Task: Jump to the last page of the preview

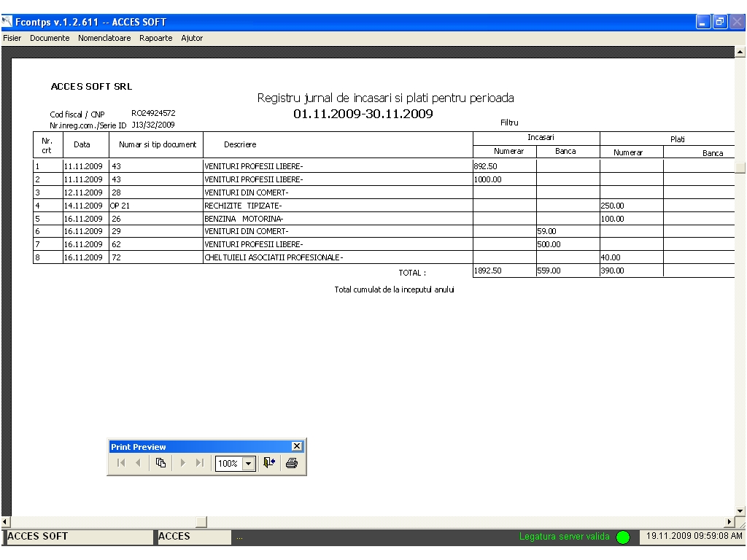Action: 199,463
